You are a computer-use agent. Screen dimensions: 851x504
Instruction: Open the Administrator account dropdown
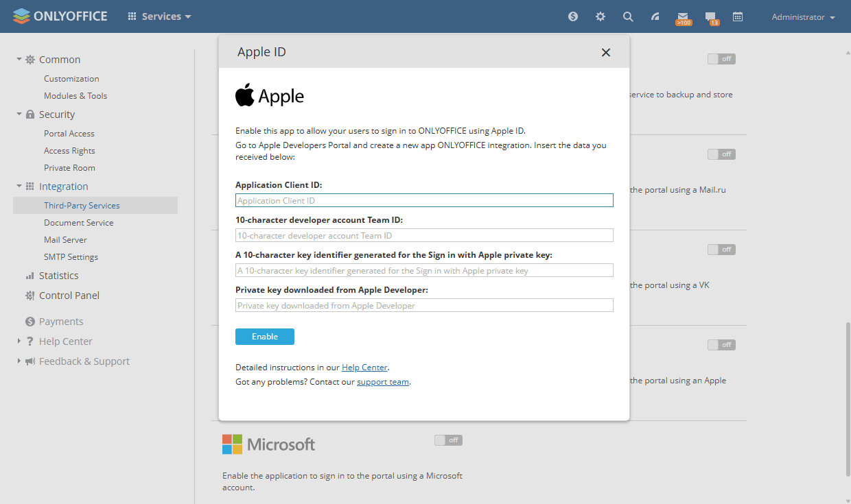coord(803,17)
